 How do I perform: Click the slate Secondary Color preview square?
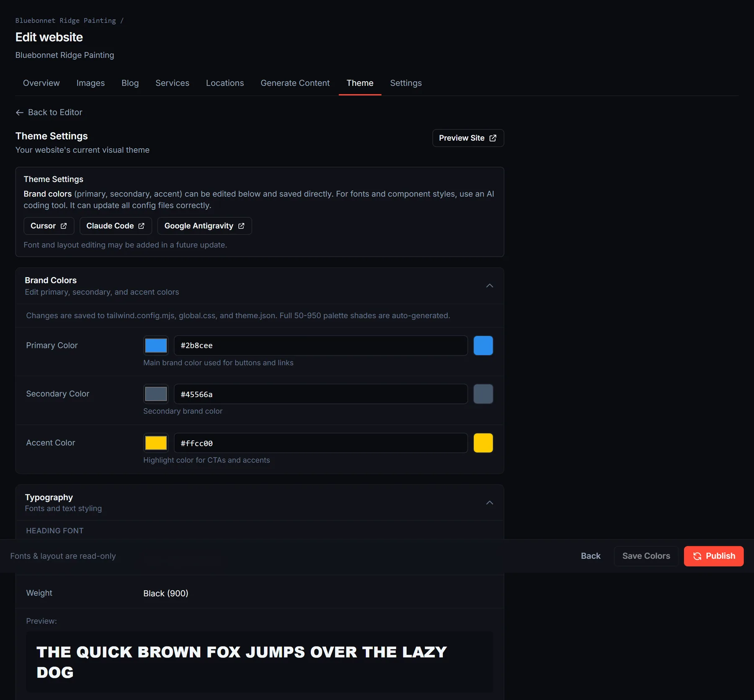click(x=483, y=394)
